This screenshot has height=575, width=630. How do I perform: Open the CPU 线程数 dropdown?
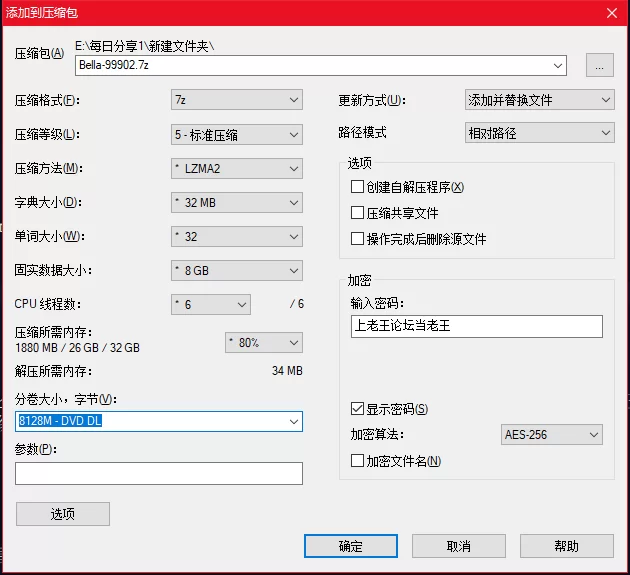point(211,305)
